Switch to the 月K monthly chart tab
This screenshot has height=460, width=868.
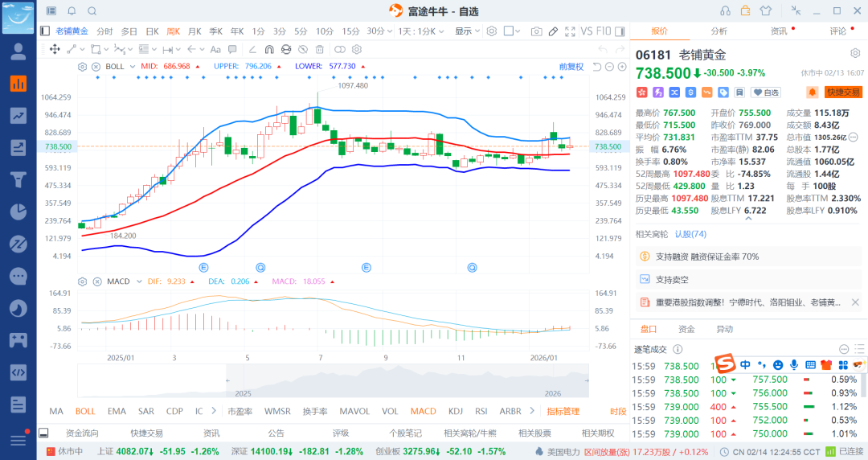tap(194, 31)
